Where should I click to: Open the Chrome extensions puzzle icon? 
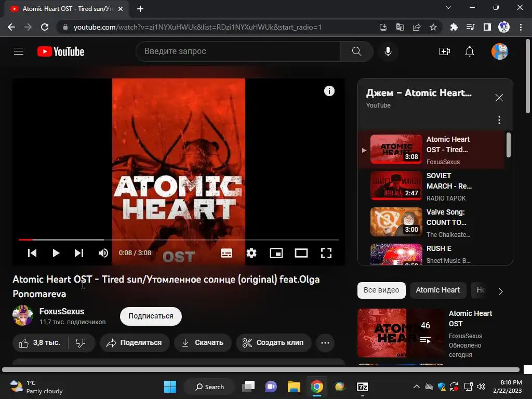coord(454,27)
